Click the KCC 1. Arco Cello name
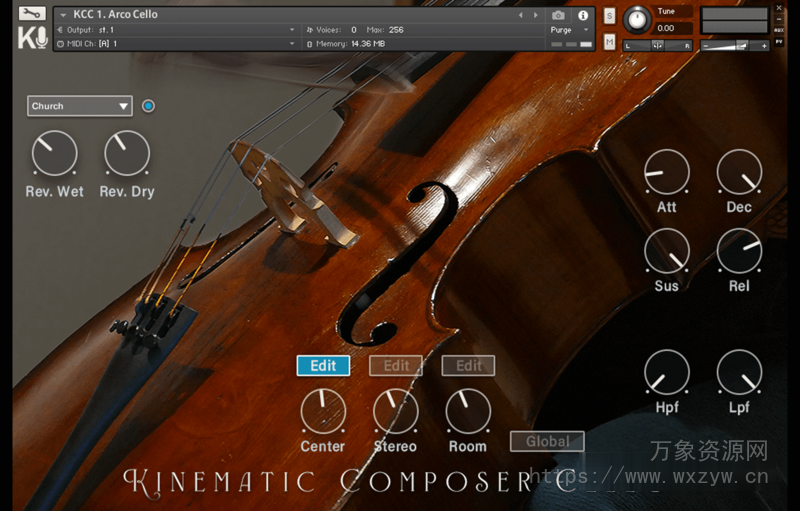Screen dimensions: 800x511 point(115,14)
